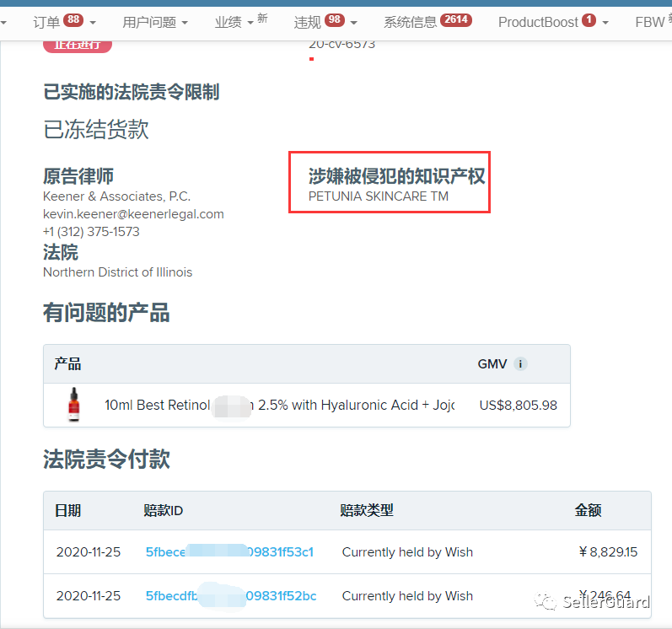Click the 88 orders badge
This screenshot has height=629, width=672.
73,19
